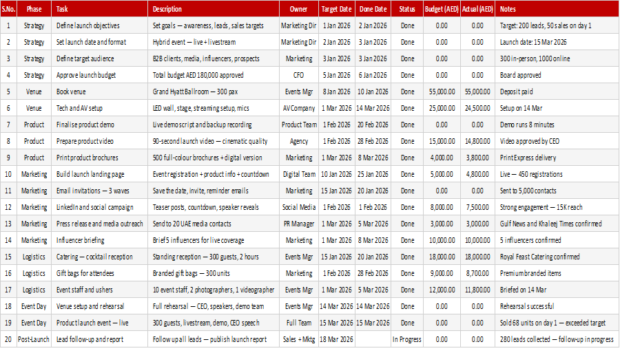This screenshot has width=620, height=364.
Task: Click the Status column header
Action: [x=407, y=9]
